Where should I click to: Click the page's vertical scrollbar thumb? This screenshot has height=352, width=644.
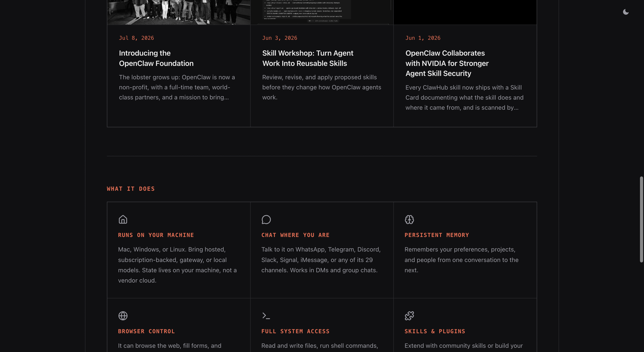641,219
